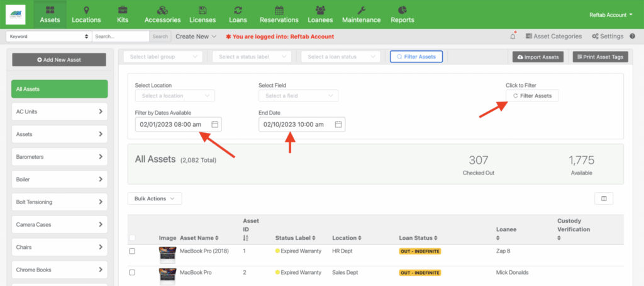This screenshot has width=644, height=286.
Task: Click Add New Asset button
Action: coord(59,60)
